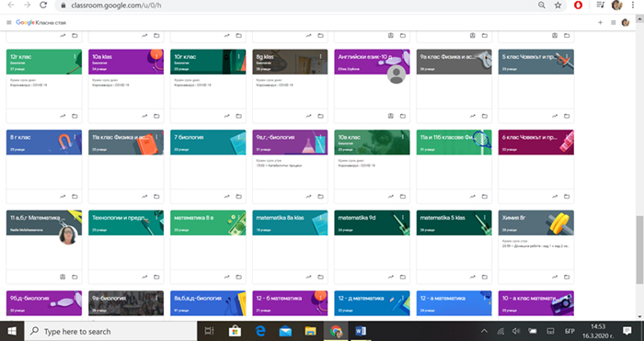Click the volume speaker icon in system tray

coord(516,331)
